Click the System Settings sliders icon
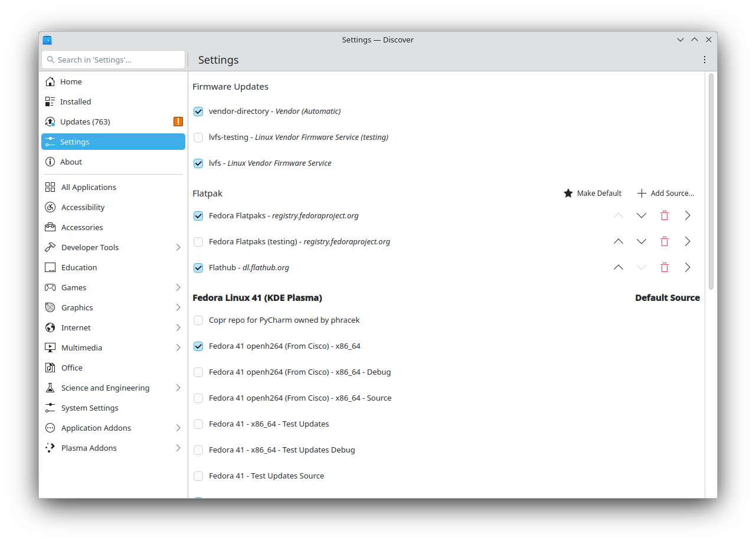The height and width of the screenshot is (544, 756). 50,408
